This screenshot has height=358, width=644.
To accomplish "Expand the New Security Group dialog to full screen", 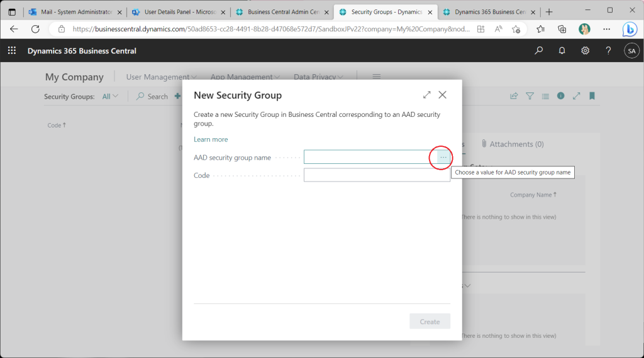I will click(x=427, y=95).
